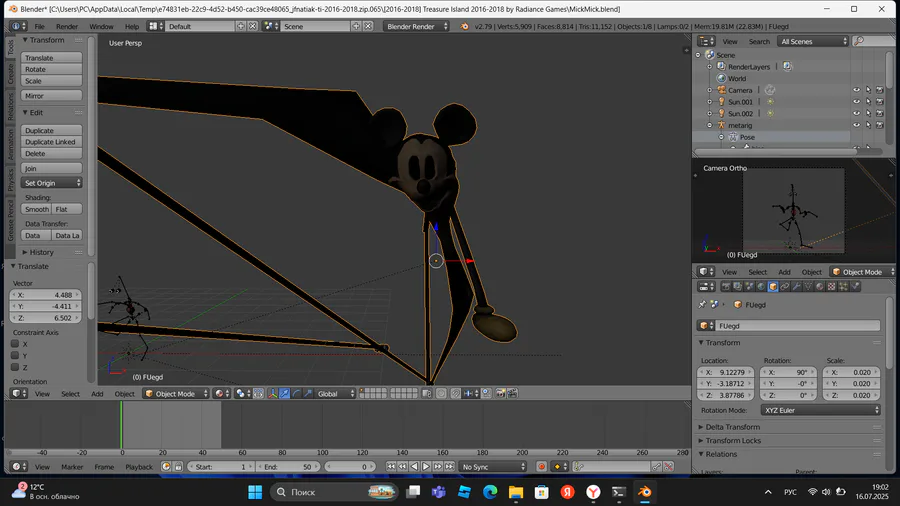Screen dimensions: 900x506
Task: Toggle render visibility of metarig
Action: point(880,125)
